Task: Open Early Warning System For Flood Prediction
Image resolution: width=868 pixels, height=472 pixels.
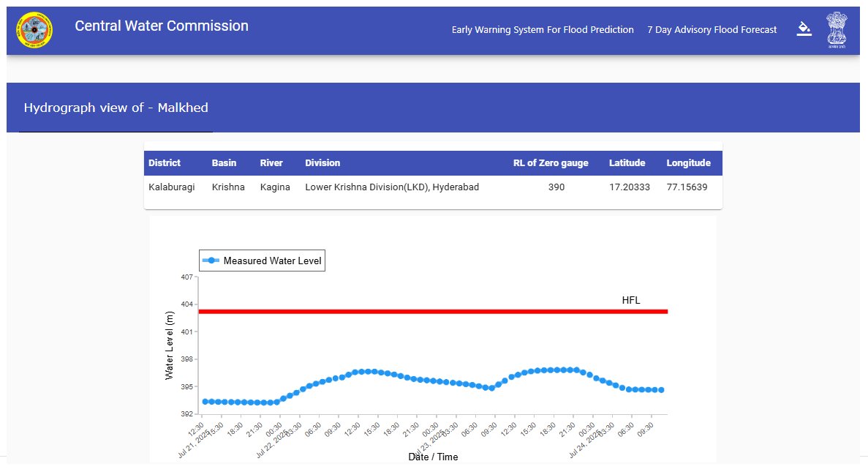Action: click(543, 30)
